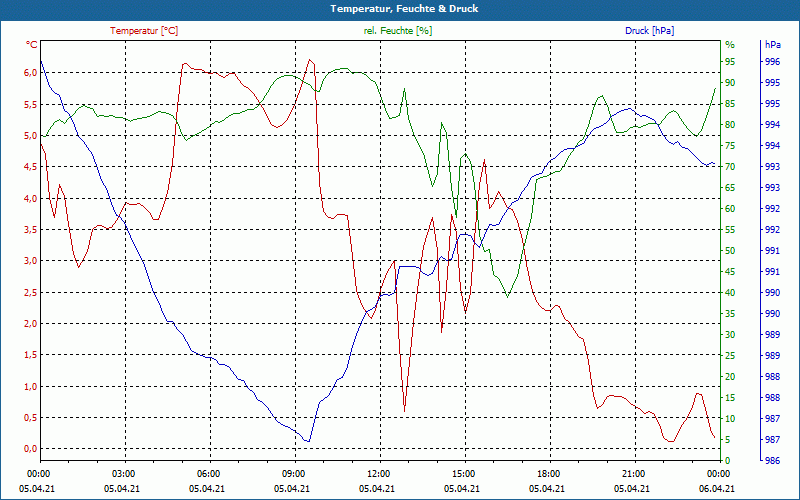The image size is (800, 500).
Task: Pick the 3,0 temperature axis tick
Action: click(x=31, y=261)
